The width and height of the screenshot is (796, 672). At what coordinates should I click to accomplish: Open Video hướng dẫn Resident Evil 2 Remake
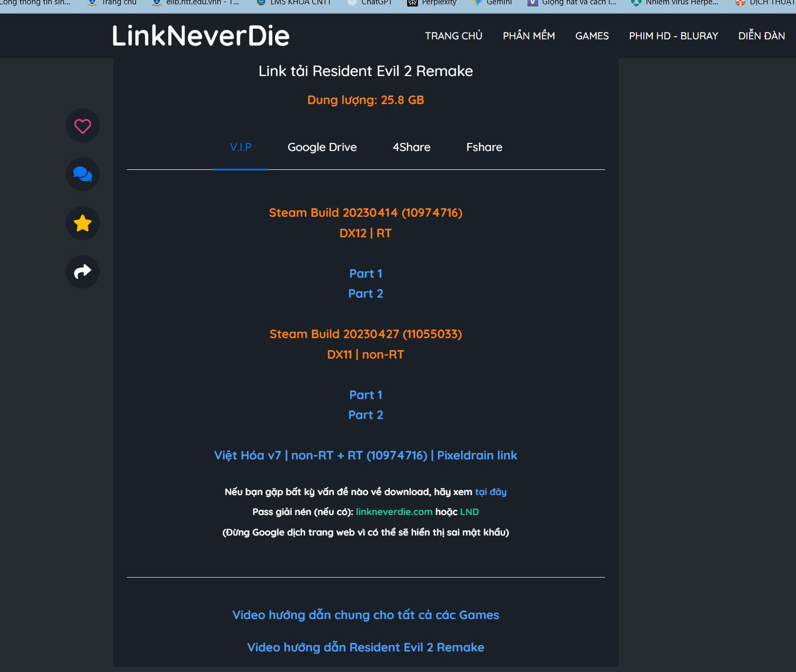coord(366,647)
